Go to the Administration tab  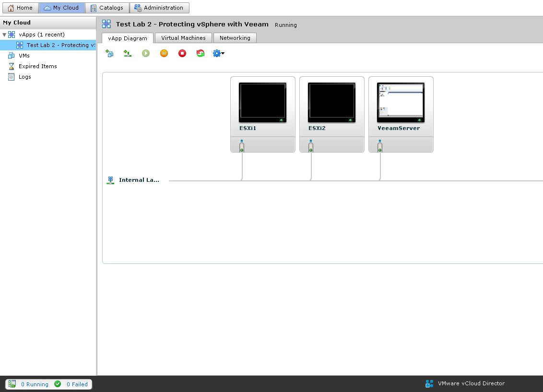tap(159, 8)
